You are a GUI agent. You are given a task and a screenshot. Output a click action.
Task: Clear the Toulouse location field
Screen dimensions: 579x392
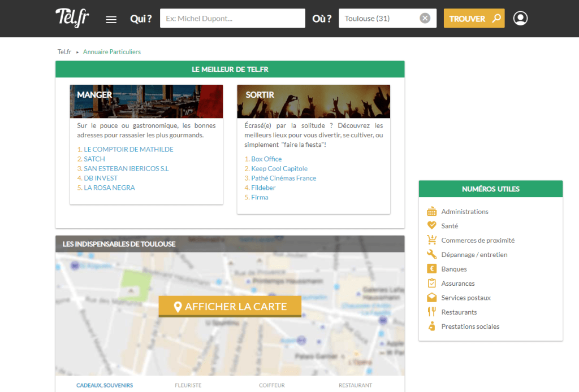coord(425,19)
